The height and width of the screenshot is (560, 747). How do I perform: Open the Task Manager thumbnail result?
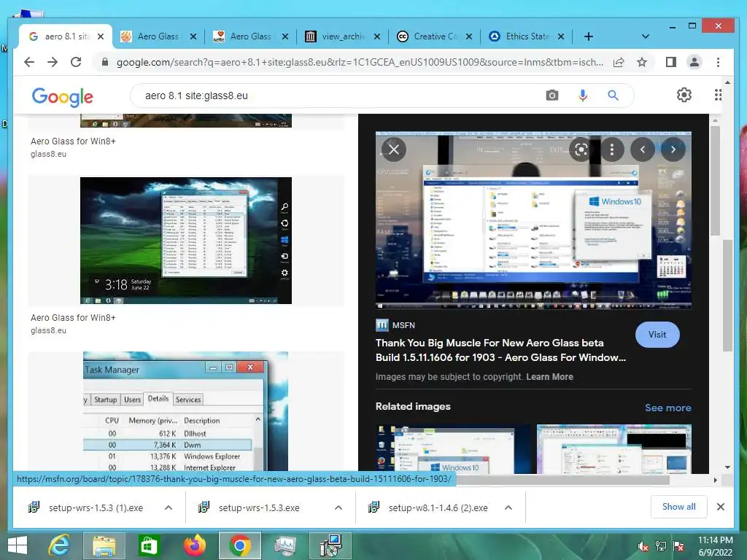coord(185,411)
